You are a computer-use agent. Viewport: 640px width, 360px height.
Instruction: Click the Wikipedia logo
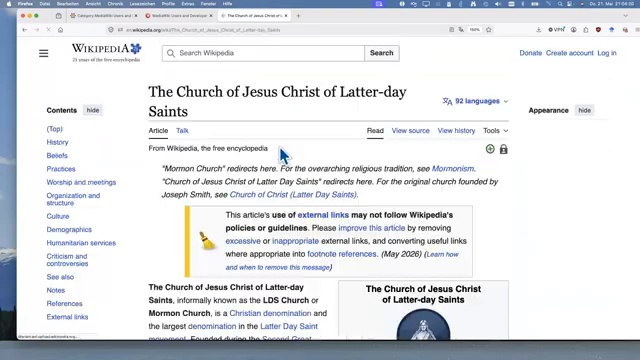click(107, 53)
